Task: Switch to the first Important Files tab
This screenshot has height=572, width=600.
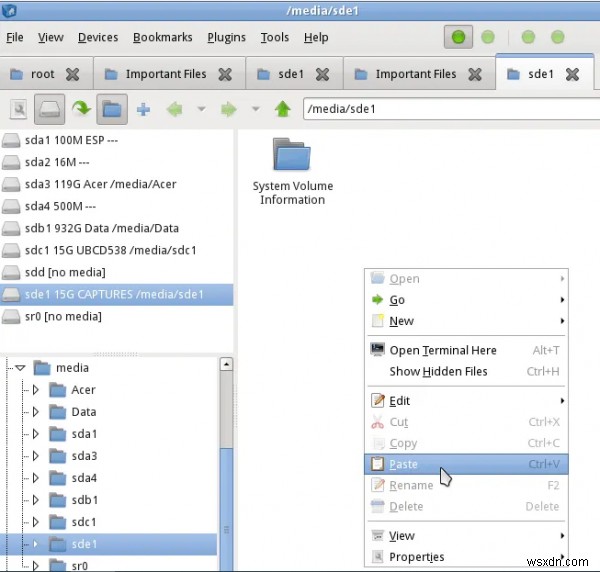Action: tap(166, 74)
